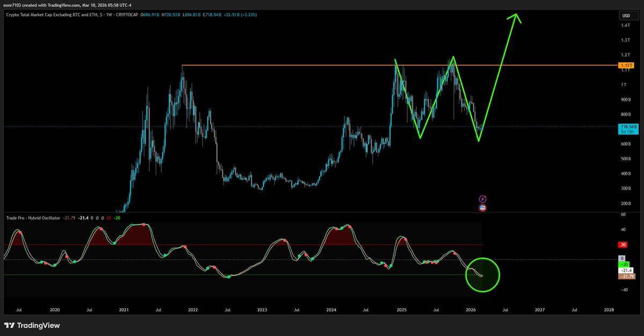
Task: Click the -21.79 value in oscillator legend
Action: 69,218
